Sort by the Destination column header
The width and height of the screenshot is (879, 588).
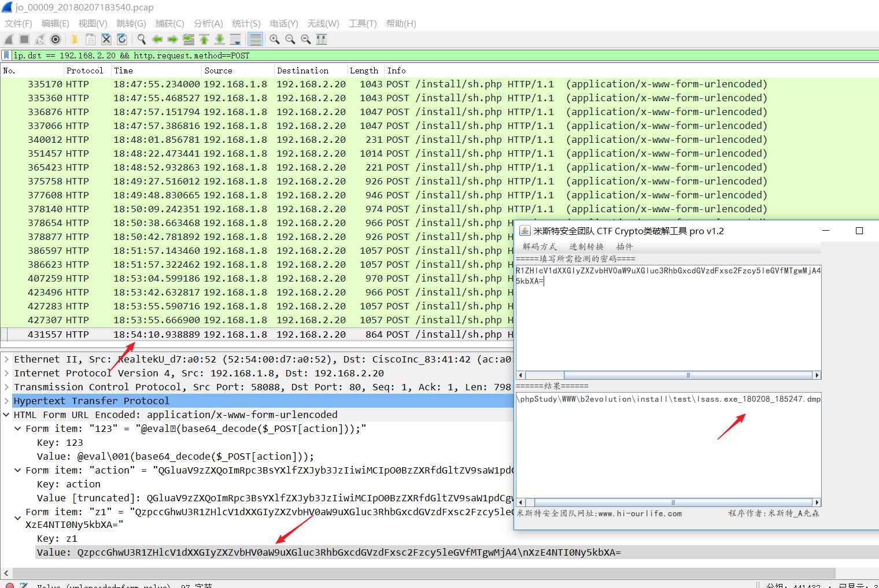[311, 71]
